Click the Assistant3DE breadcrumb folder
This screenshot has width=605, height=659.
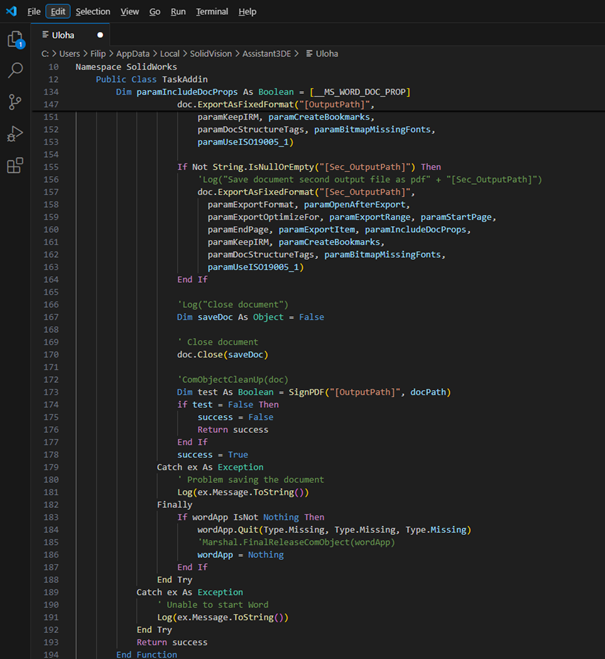coord(269,53)
